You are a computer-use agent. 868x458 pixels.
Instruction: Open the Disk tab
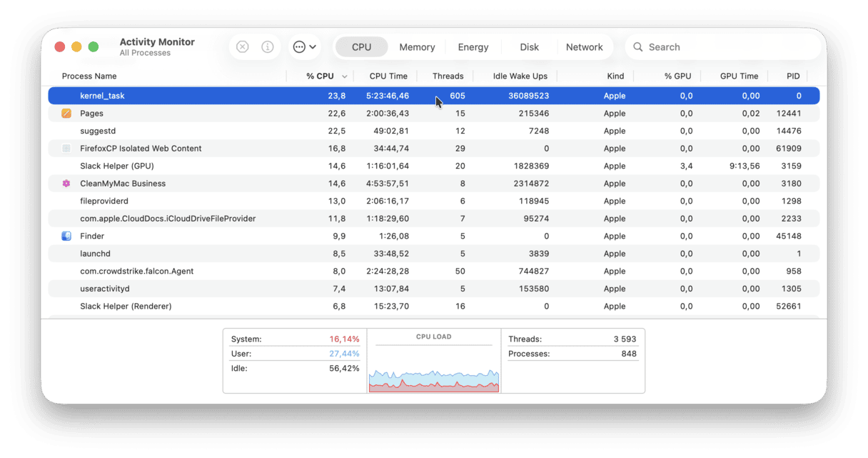(529, 46)
